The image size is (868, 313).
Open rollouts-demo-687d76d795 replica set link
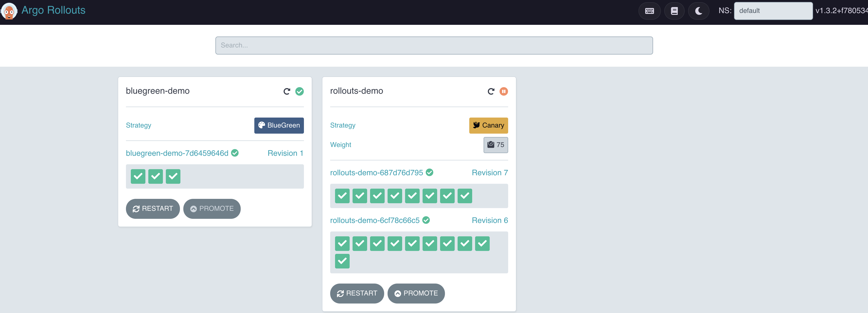376,173
